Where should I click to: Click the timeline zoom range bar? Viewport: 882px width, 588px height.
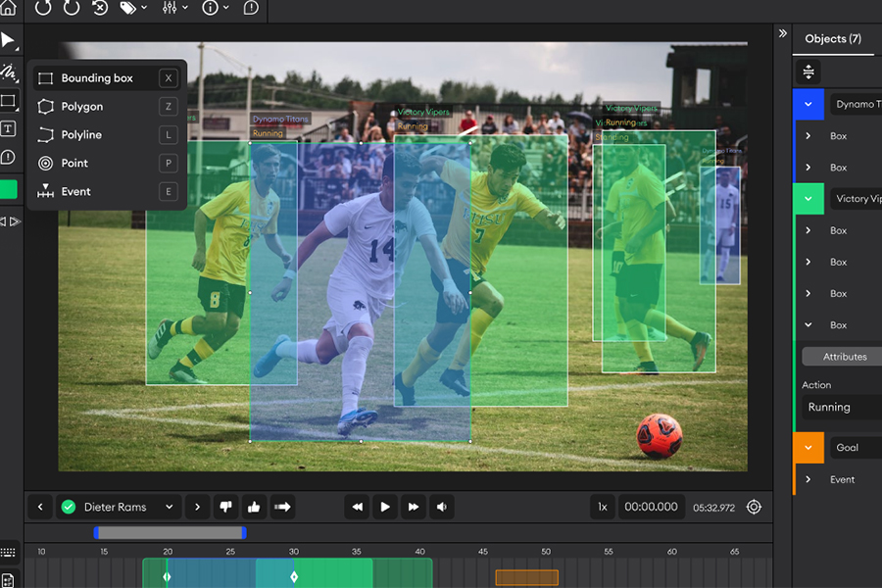pos(170,532)
